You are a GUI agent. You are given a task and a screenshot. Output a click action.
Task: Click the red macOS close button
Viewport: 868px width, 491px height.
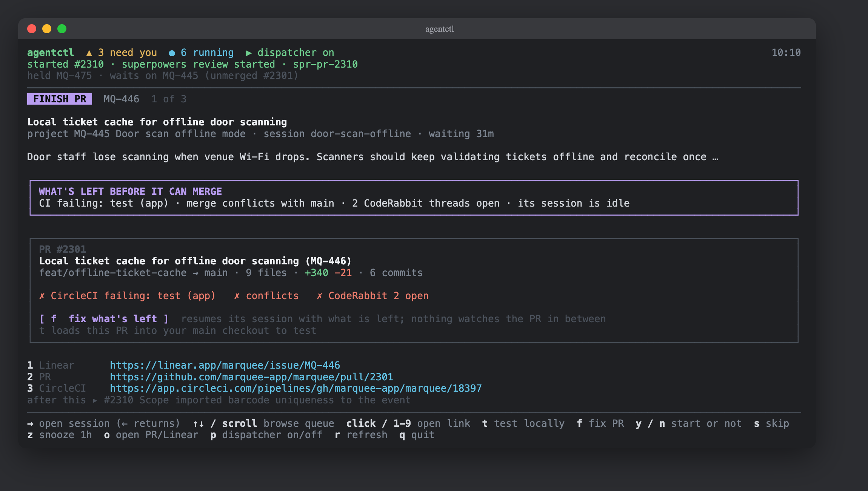pos(32,29)
